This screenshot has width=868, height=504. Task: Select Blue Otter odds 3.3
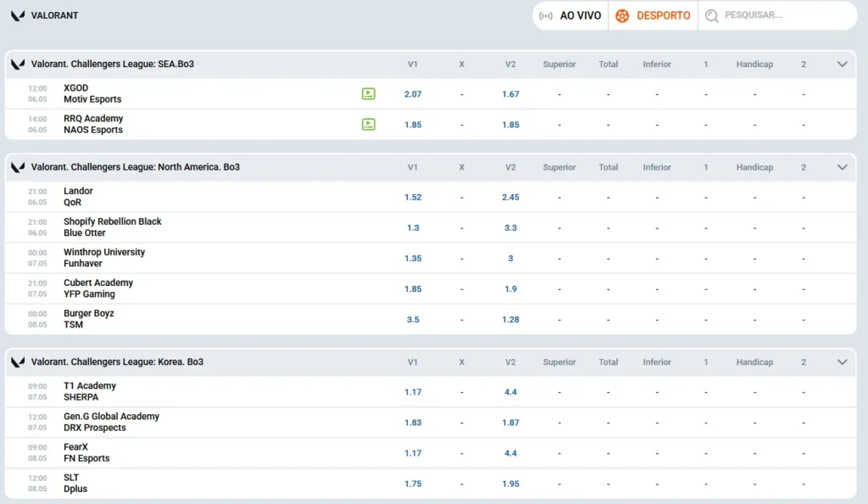[x=510, y=227]
